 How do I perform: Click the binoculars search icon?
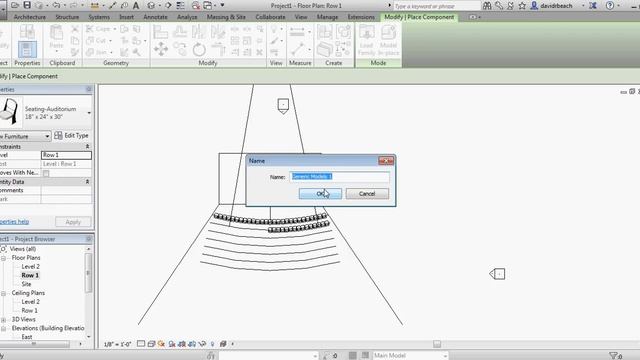click(487, 6)
